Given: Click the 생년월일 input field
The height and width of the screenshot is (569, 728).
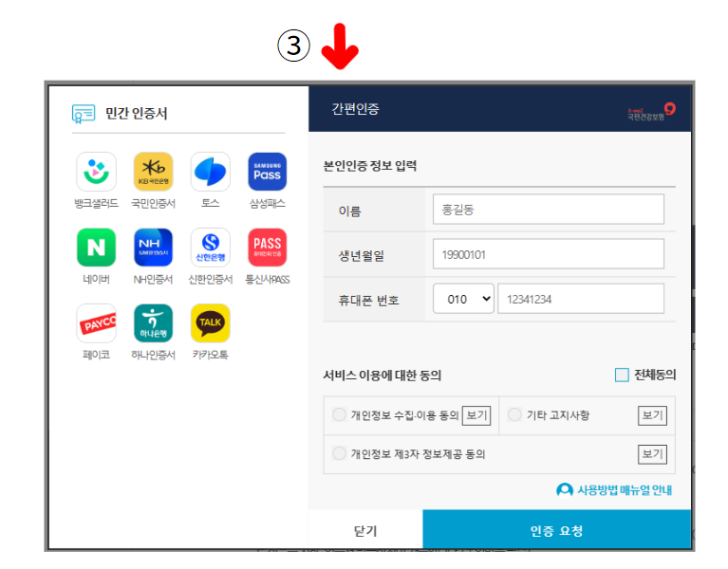Looking at the screenshot, I should (549, 253).
